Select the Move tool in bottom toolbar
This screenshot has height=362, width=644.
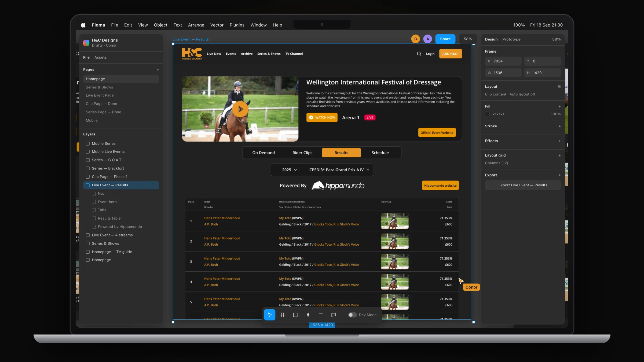point(269,315)
